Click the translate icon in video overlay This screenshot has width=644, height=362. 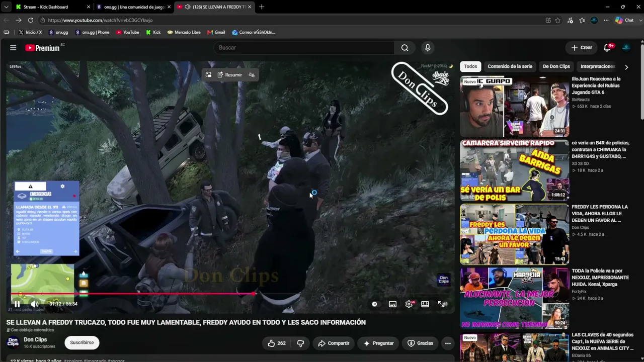tap(252, 75)
